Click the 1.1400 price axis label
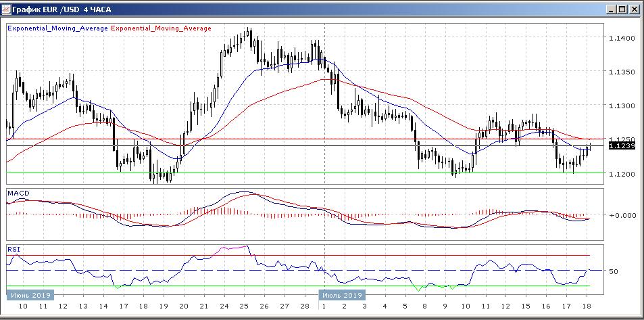This screenshot has height=320, width=644. point(620,39)
